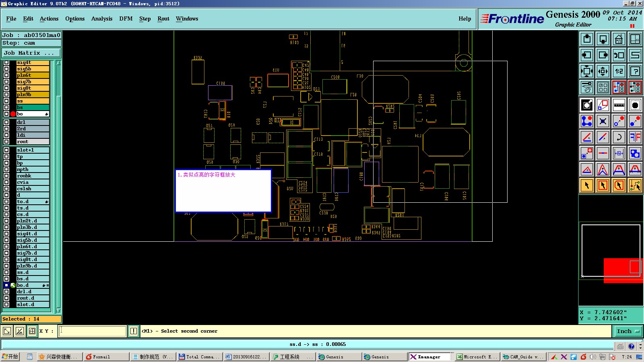Toggle the sig4t layer checkbox
Image resolution: width=644 pixels, height=362 pixels.
6,62
